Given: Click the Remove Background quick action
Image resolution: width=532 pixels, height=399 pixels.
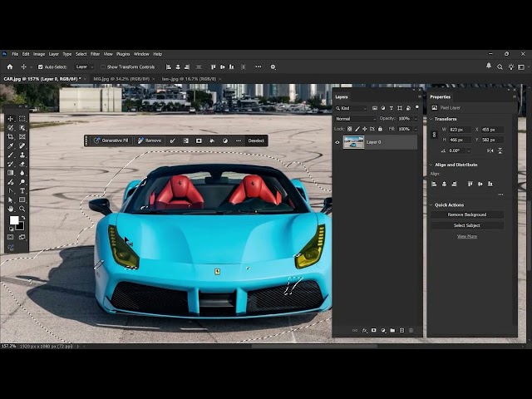Looking at the screenshot, I should (467, 214).
